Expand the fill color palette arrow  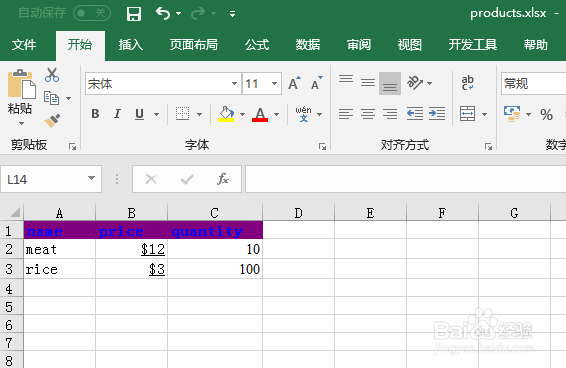pos(242,114)
